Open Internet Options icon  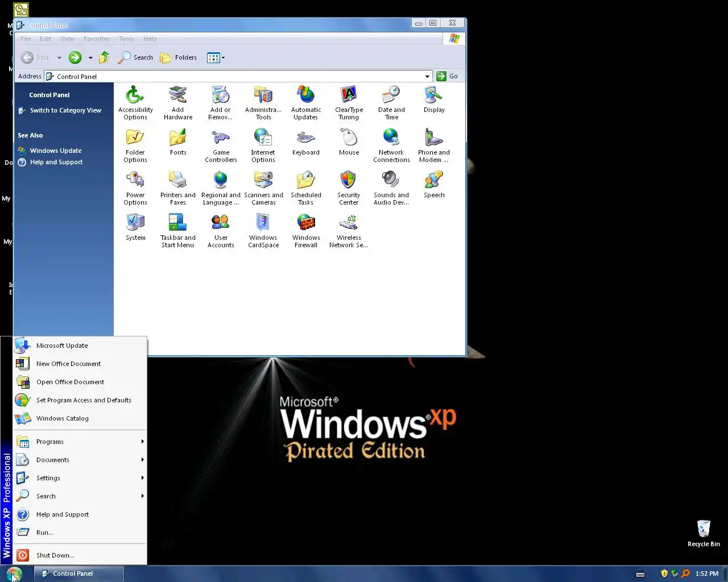263,145
